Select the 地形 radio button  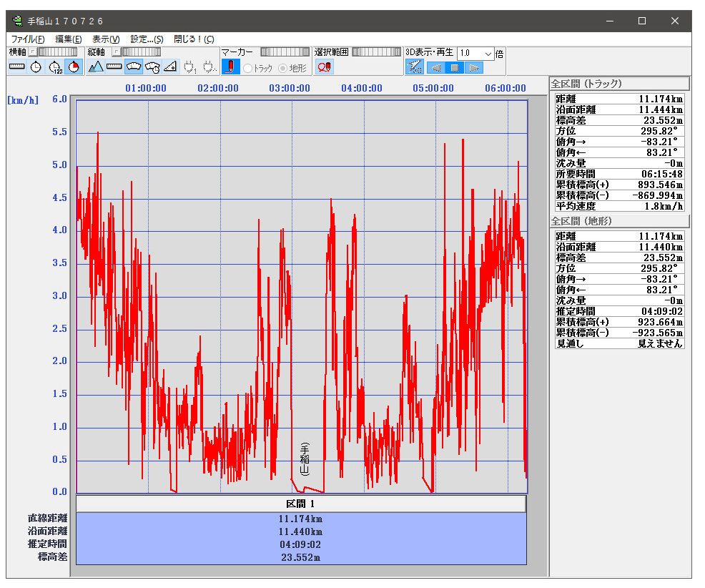(283, 69)
